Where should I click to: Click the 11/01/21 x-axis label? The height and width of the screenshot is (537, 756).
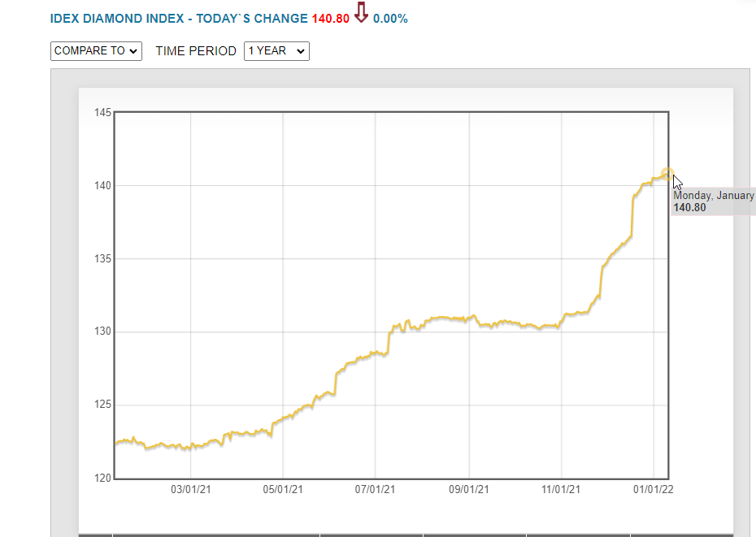[561, 490]
